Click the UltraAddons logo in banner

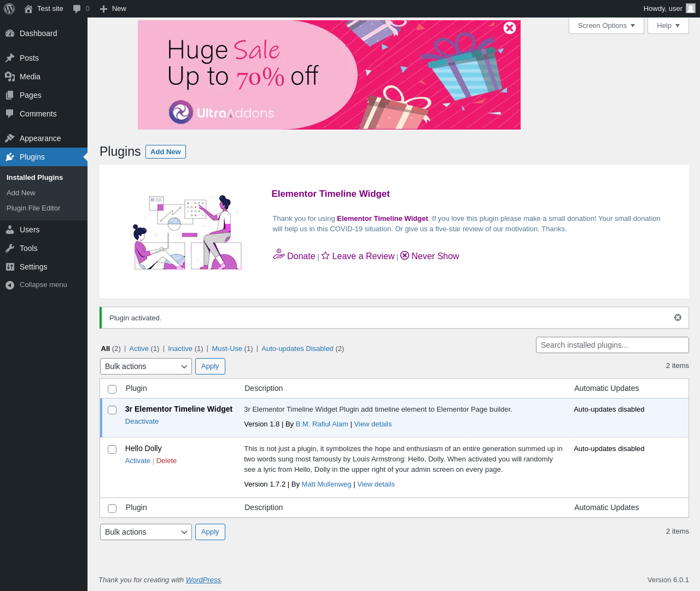[221, 113]
